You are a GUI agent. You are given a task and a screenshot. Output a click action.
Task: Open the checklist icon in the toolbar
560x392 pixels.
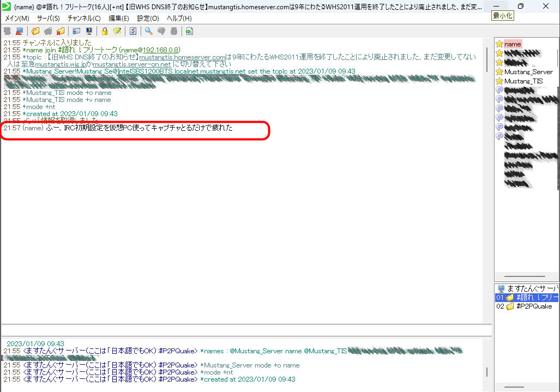133,31
